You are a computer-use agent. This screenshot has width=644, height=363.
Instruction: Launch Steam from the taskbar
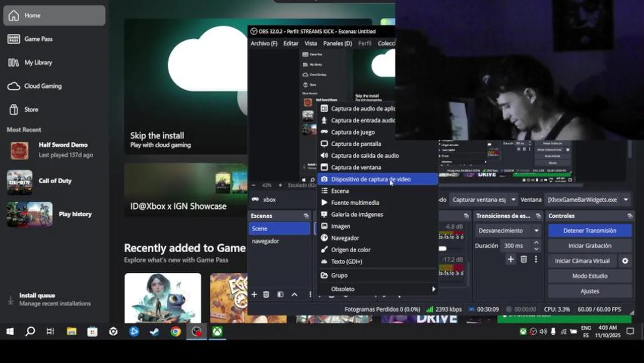154,331
